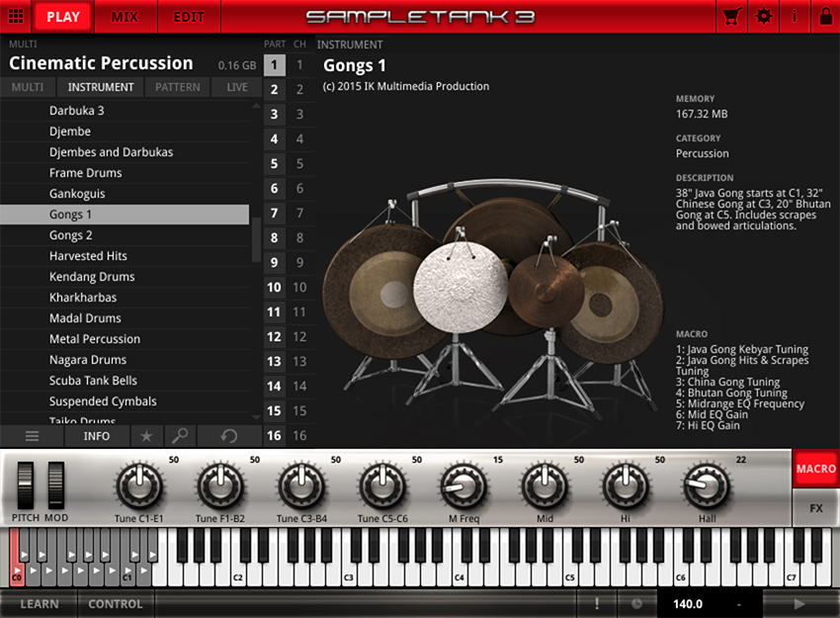Select Metal Percussion instrument
The image size is (840, 618).
tap(125, 339)
